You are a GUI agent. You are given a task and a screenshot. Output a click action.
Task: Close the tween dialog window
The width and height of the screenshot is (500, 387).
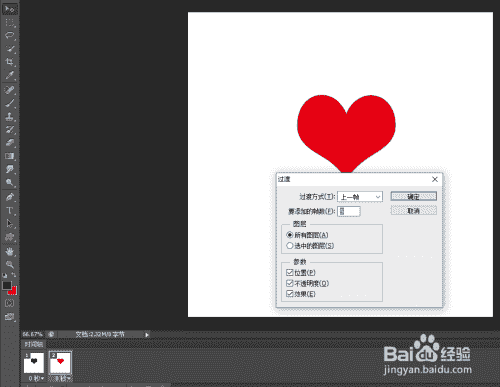(x=435, y=179)
